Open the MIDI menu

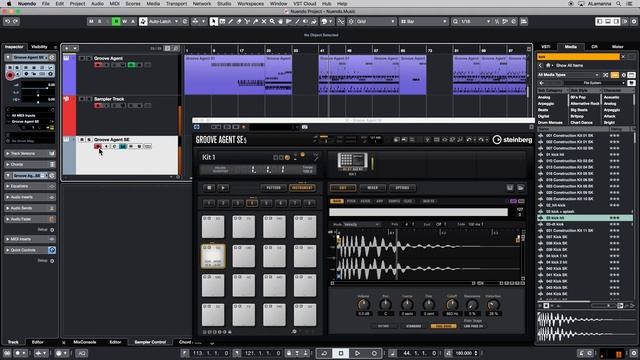pyautogui.click(x=114, y=4)
